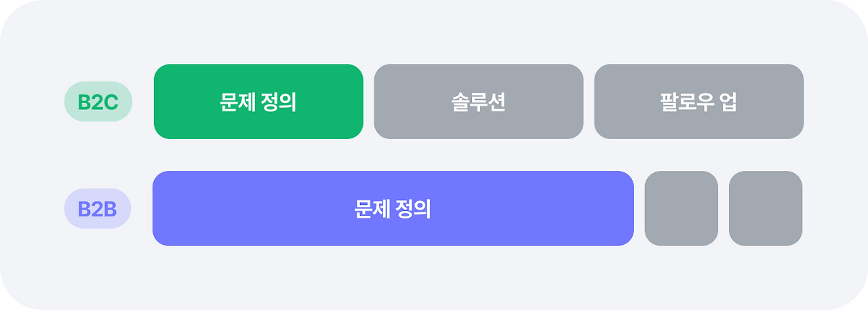The width and height of the screenshot is (868, 310).
Task: Click the B2C text label
Action: (x=98, y=102)
